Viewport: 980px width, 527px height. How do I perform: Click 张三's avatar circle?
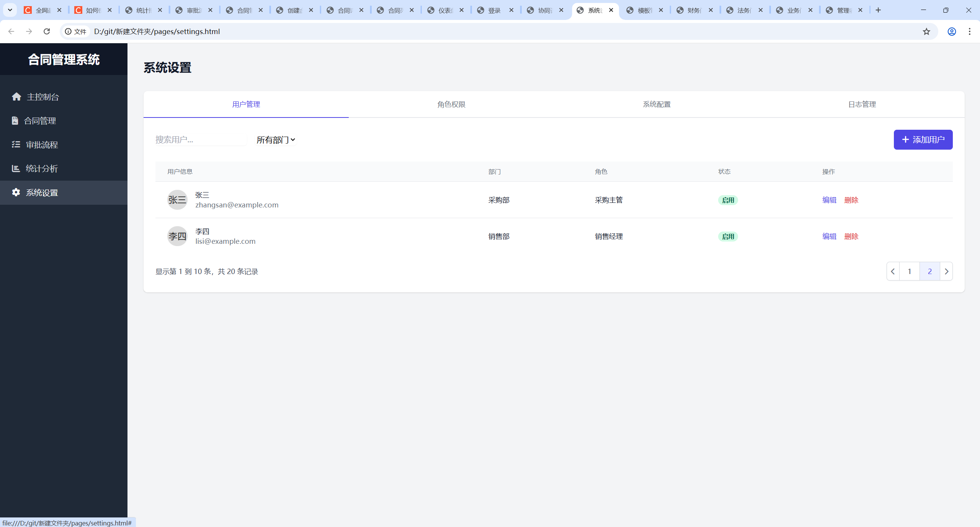(x=177, y=200)
